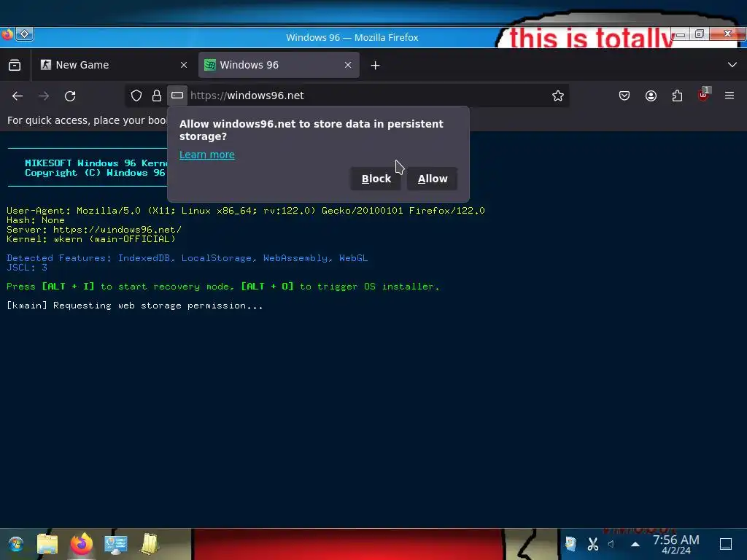Click the window pin icon in titlebar
The image size is (747, 560).
tap(24, 34)
